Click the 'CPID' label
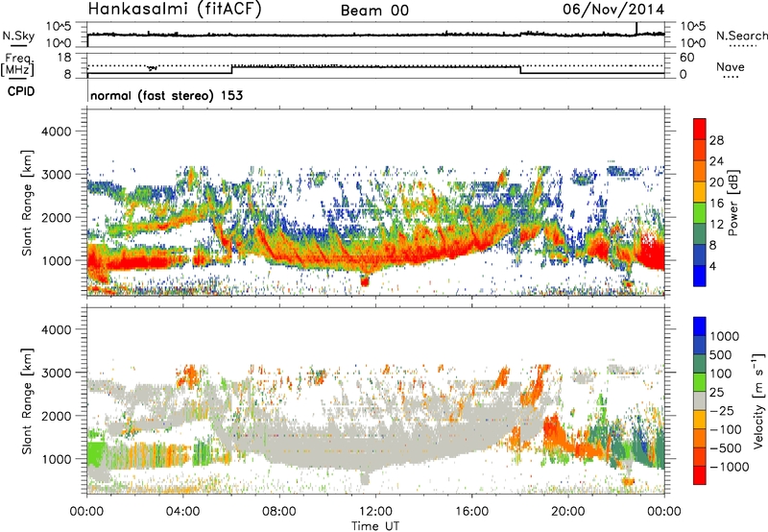Viewport: 768px width, 532px height. click(x=21, y=91)
